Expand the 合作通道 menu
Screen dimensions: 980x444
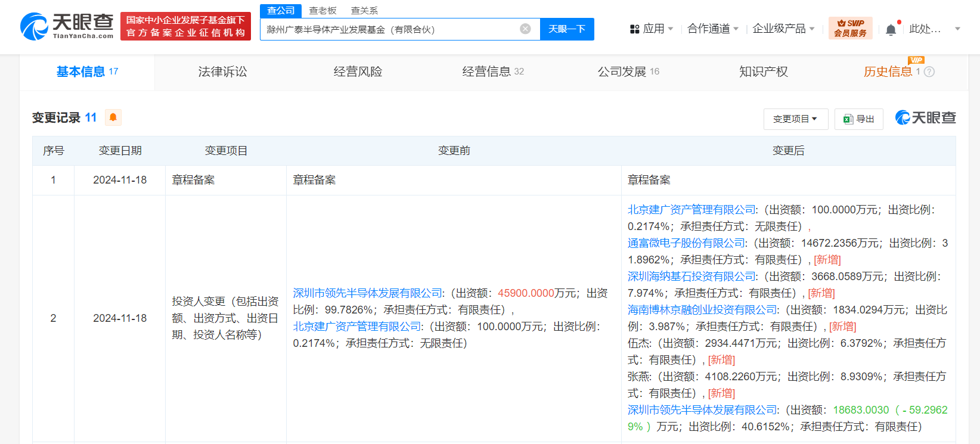click(x=713, y=29)
